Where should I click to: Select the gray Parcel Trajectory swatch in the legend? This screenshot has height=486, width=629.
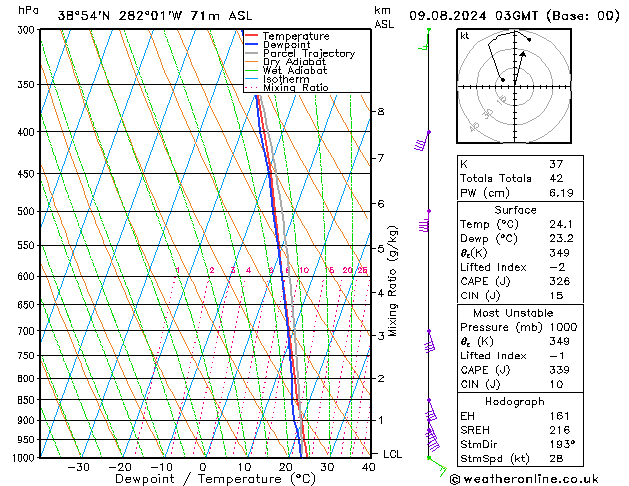pos(251,53)
